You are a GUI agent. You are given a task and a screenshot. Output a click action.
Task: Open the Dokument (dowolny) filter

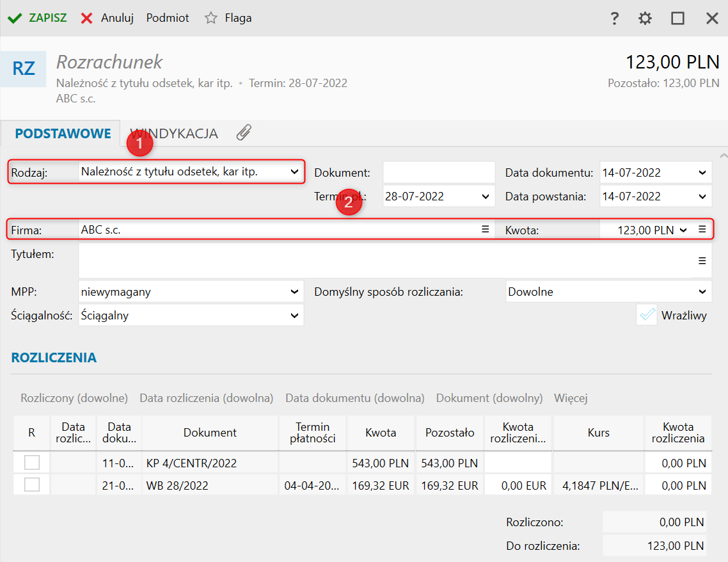tap(489, 398)
